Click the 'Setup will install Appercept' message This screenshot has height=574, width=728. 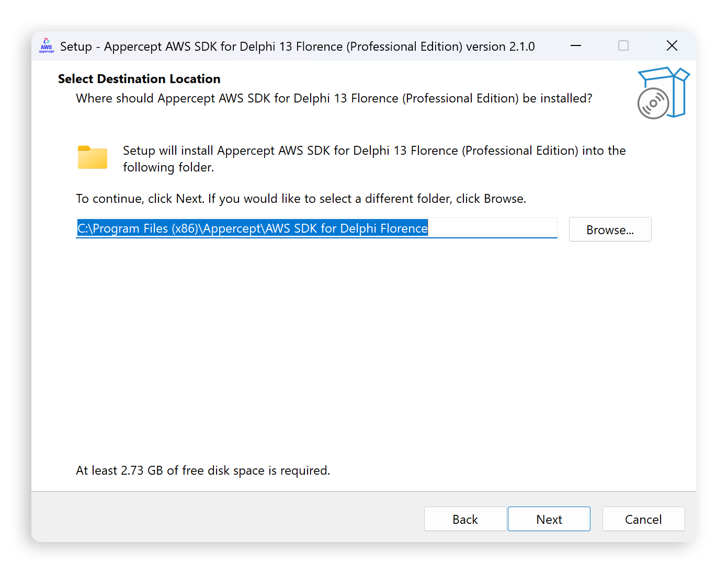tap(374, 159)
